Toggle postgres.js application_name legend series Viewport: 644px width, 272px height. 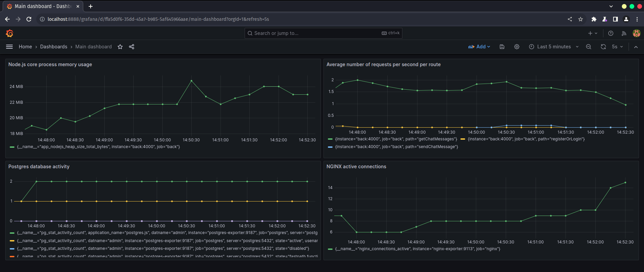167,233
